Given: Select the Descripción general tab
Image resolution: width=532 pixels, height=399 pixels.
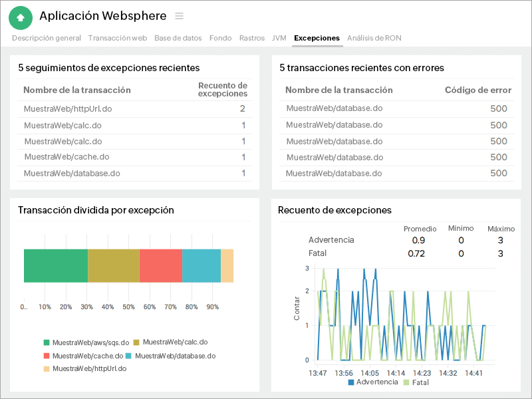Looking at the screenshot, I should [x=46, y=38].
